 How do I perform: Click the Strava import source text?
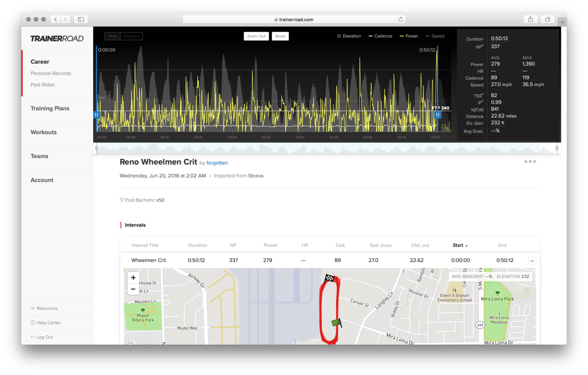[x=256, y=176]
